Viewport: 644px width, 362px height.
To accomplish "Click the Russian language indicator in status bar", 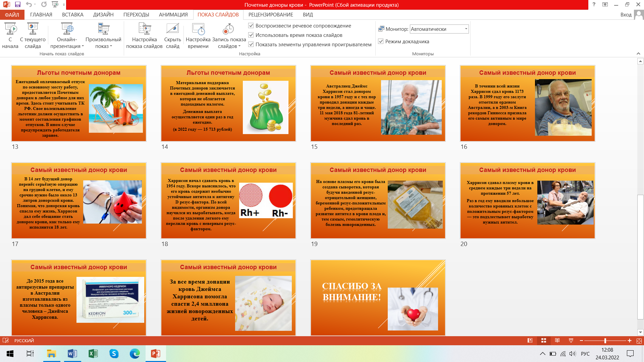I will 24,341.
